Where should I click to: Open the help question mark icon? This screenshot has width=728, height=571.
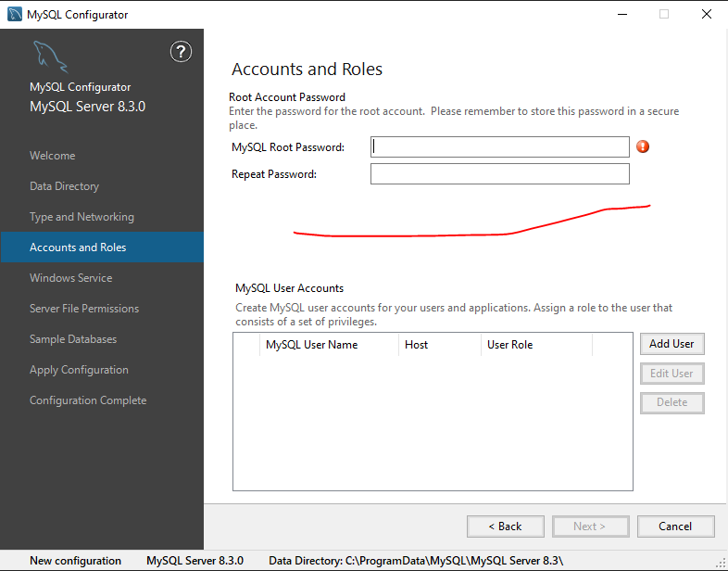(181, 52)
